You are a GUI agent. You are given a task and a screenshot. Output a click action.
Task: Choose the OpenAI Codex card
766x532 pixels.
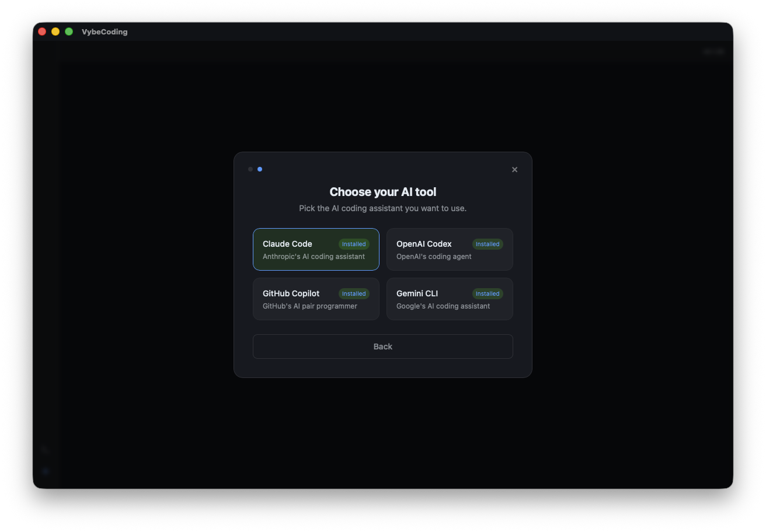click(450, 250)
